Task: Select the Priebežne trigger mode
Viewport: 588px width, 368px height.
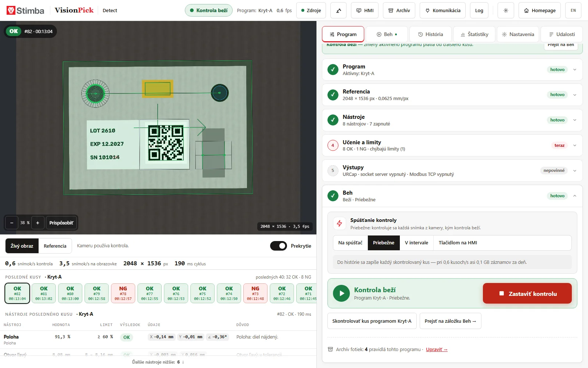Action: (384, 243)
